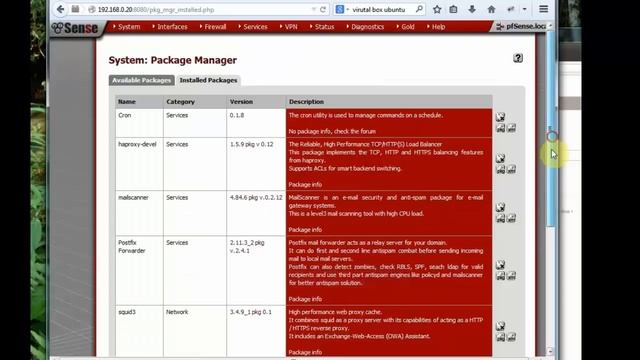
Task: Reinstall Postfix Forwarder GUI via xml icon
Action: 511,276
